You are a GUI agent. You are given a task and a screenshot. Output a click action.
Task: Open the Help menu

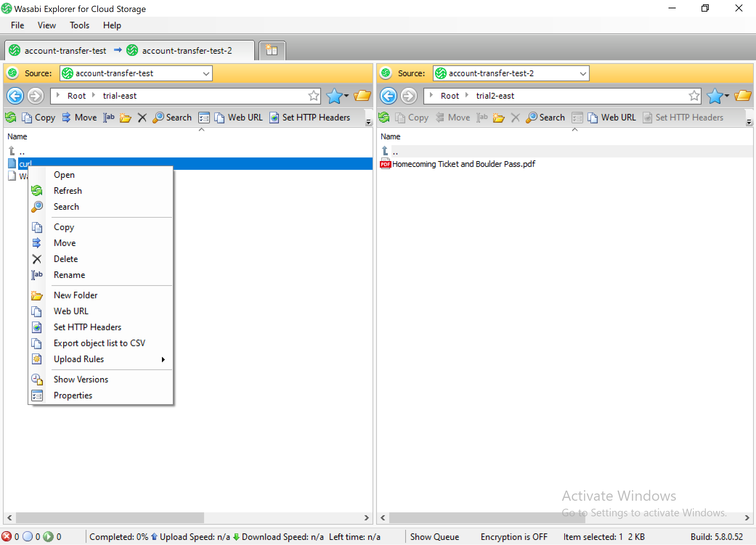tap(112, 25)
